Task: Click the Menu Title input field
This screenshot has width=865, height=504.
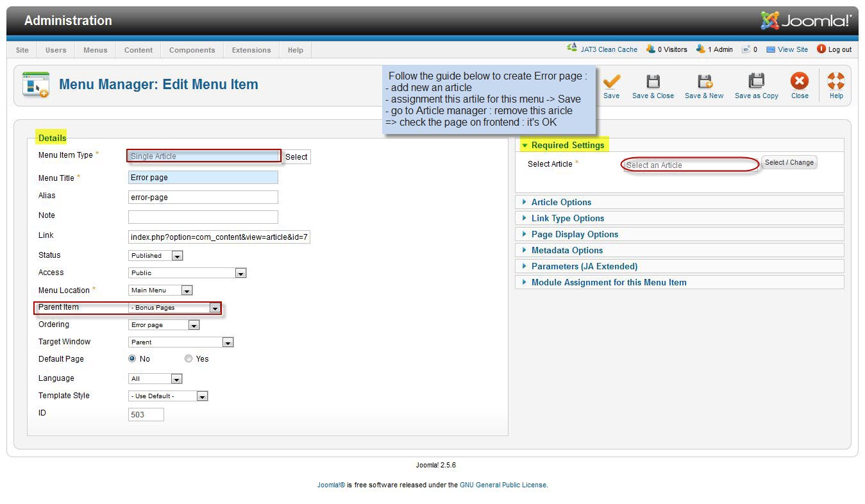Action: point(203,178)
